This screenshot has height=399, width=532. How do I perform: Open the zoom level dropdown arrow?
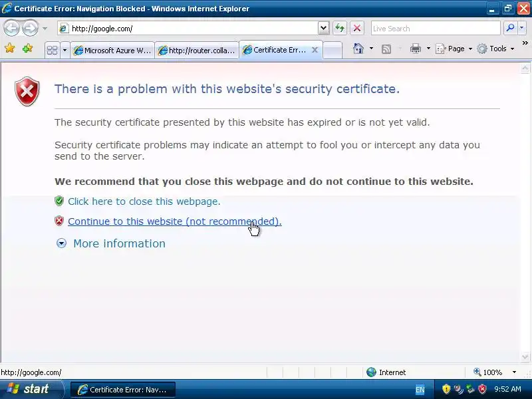coord(514,372)
